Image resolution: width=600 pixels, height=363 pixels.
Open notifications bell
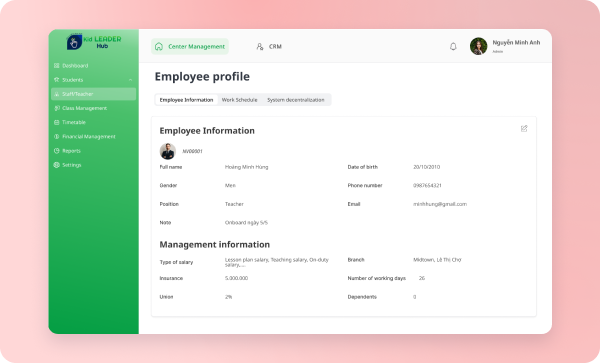pyautogui.click(x=453, y=47)
